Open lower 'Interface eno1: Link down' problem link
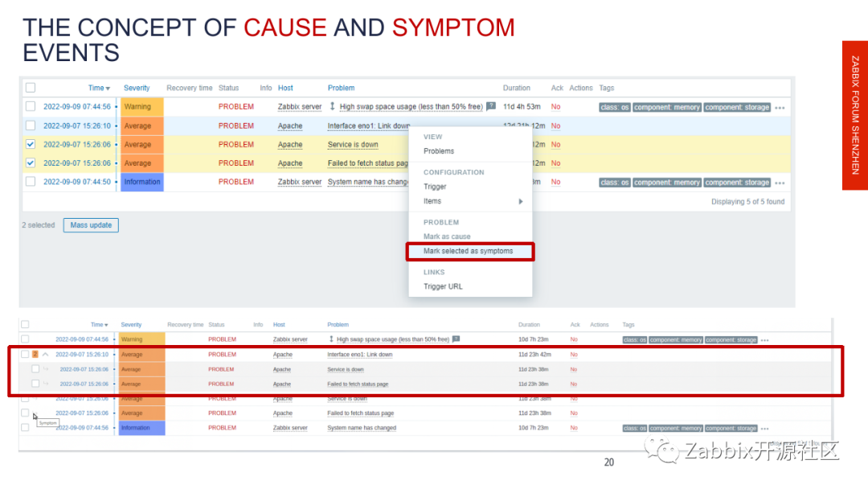 point(360,355)
